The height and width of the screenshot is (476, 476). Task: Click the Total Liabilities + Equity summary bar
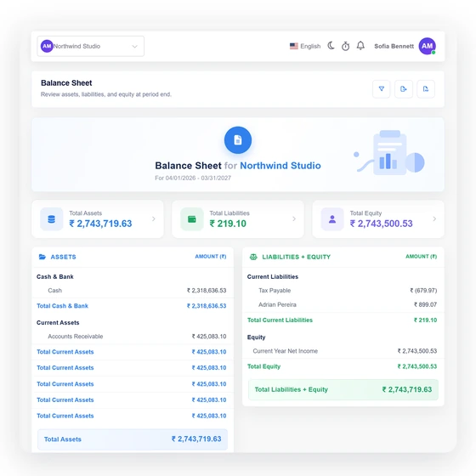(x=343, y=389)
